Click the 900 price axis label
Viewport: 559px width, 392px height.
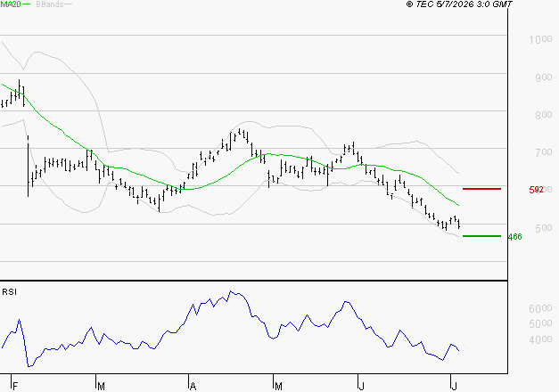pos(544,78)
